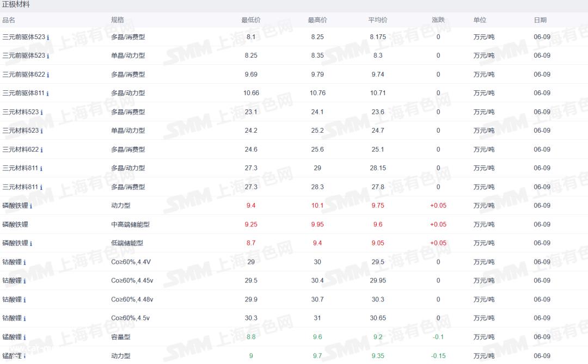Click the 平均价 column header
The height and width of the screenshot is (364, 588).
pyautogui.click(x=378, y=20)
